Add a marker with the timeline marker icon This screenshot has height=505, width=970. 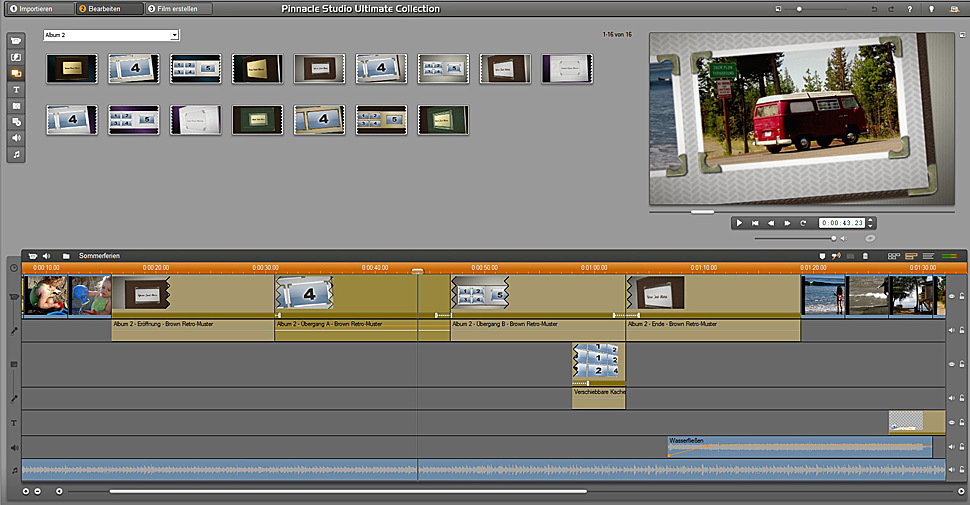pyautogui.click(x=822, y=256)
